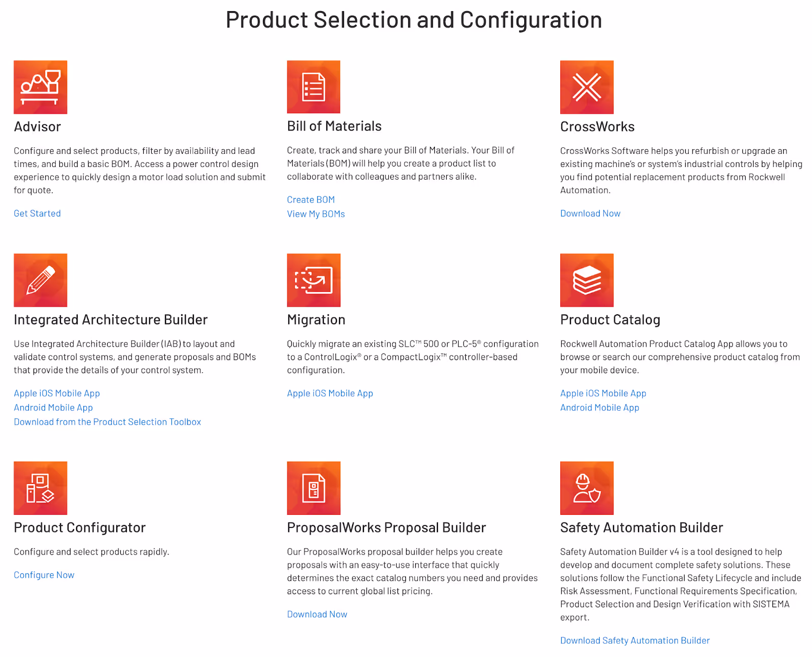Click View My BOMs
This screenshot has width=812, height=657.
click(316, 213)
